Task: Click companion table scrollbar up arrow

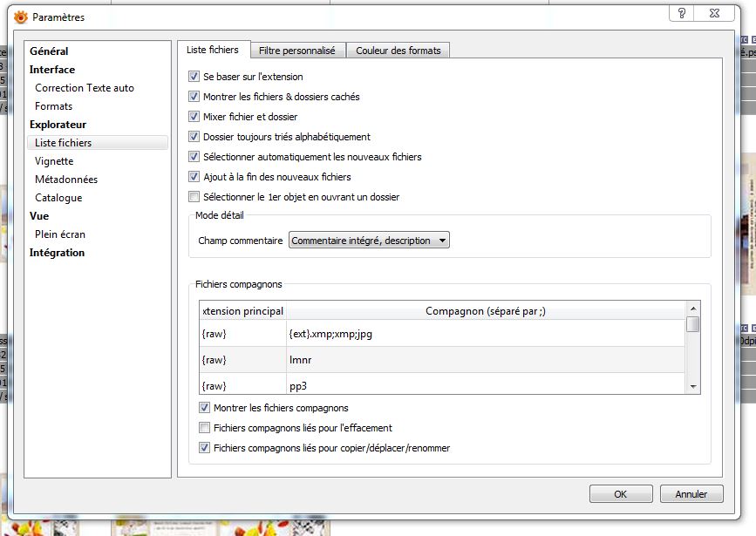Action: pos(693,309)
